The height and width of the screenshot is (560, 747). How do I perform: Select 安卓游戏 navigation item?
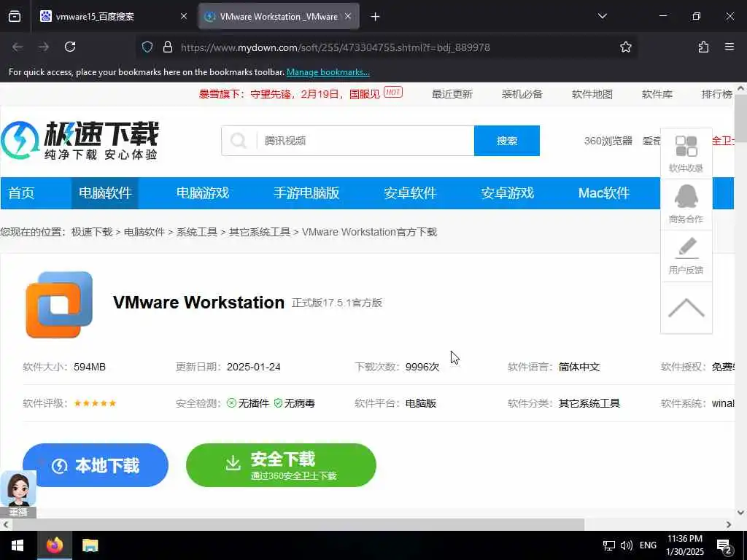coord(508,192)
